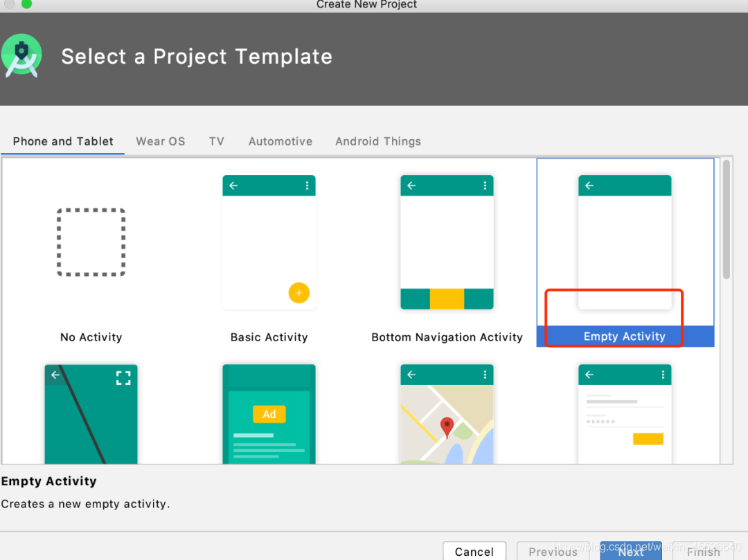Click the Basic Activity label

click(x=269, y=337)
